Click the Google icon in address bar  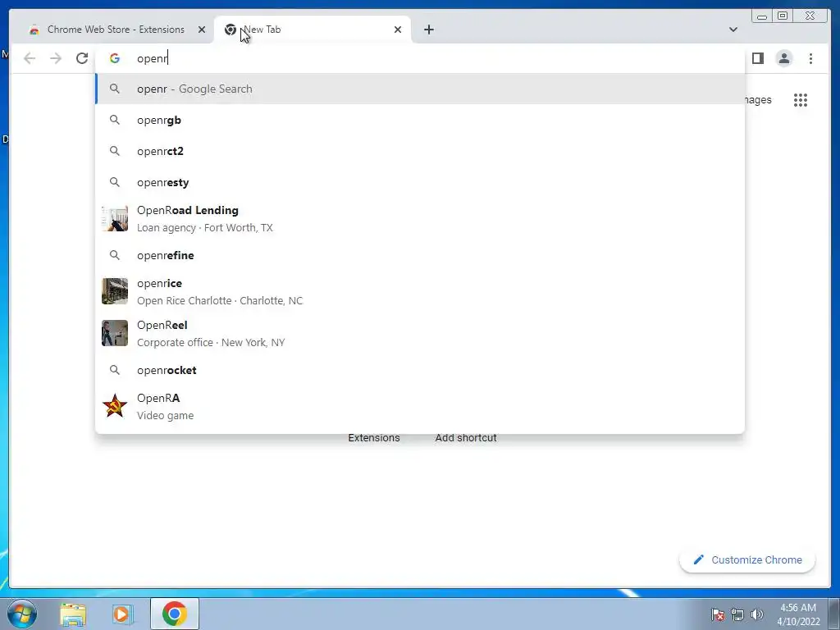[115, 58]
